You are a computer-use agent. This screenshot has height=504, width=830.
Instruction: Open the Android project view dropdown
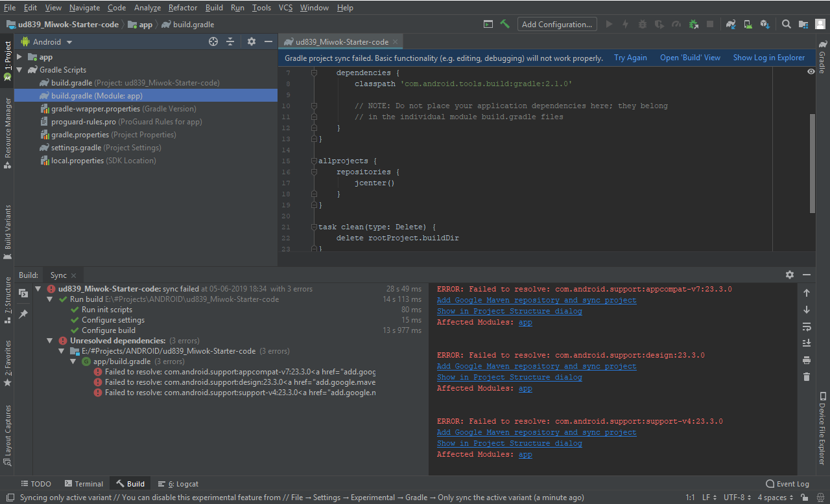[x=47, y=41]
